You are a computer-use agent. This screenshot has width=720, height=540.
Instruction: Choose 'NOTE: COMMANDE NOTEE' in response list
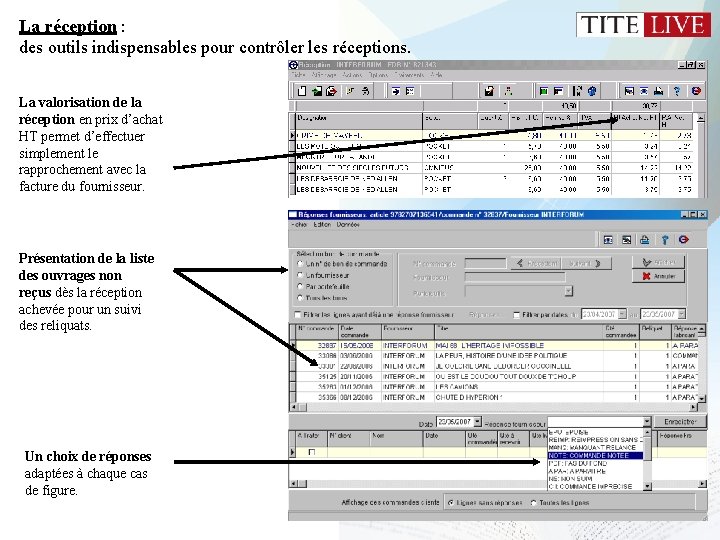[596, 456]
